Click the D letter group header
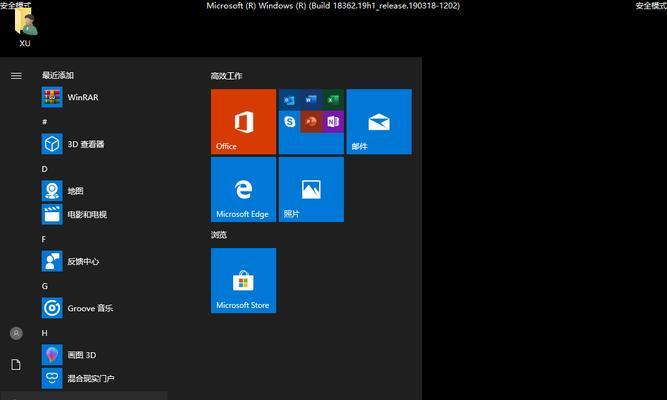The width and height of the screenshot is (667, 400). point(44,169)
